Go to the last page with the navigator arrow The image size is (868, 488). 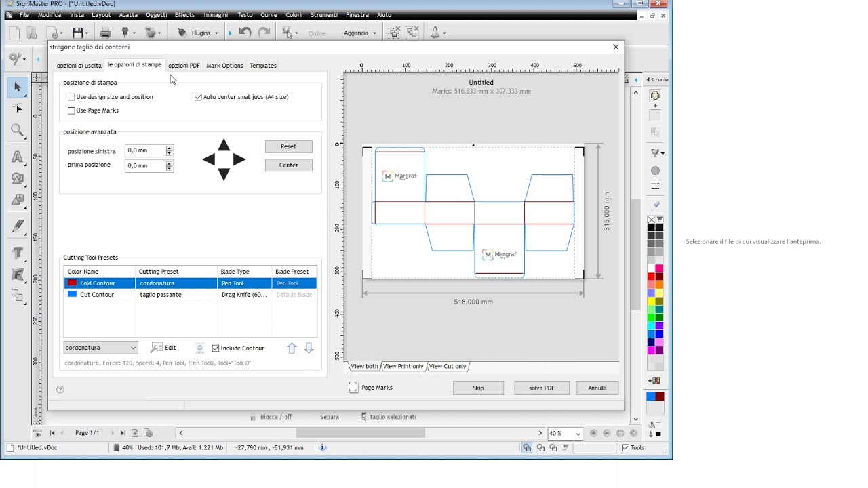[x=123, y=433]
